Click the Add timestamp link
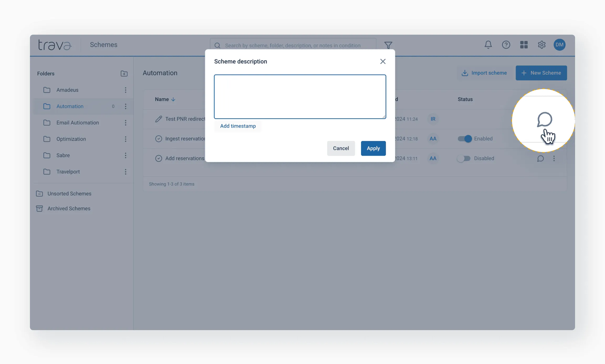The width and height of the screenshot is (605, 364). [x=238, y=126]
